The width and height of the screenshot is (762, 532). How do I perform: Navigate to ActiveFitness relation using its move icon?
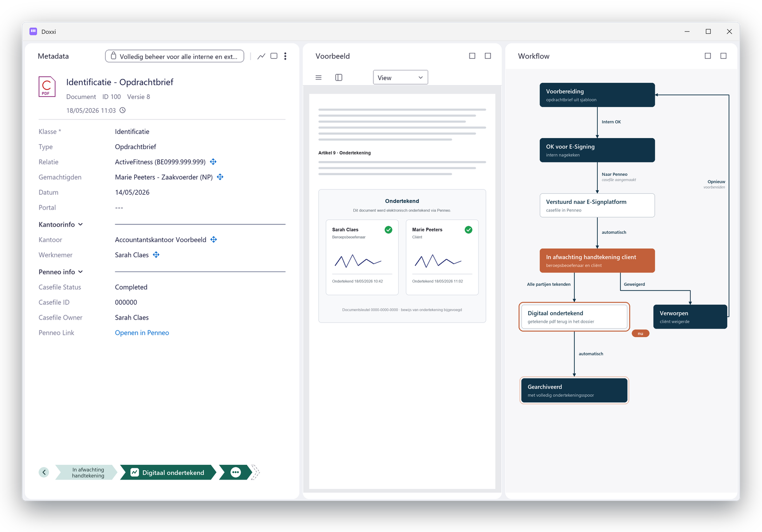[x=213, y=162]
